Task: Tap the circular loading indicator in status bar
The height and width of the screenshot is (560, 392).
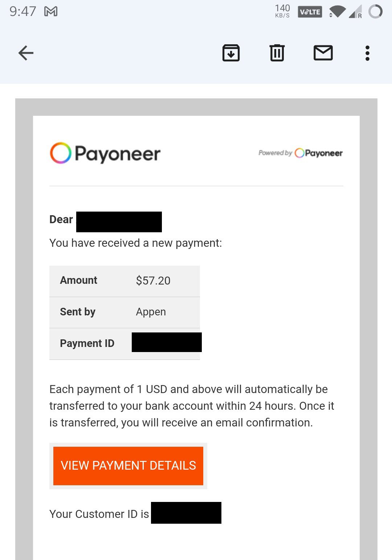Action: [376, 11]
